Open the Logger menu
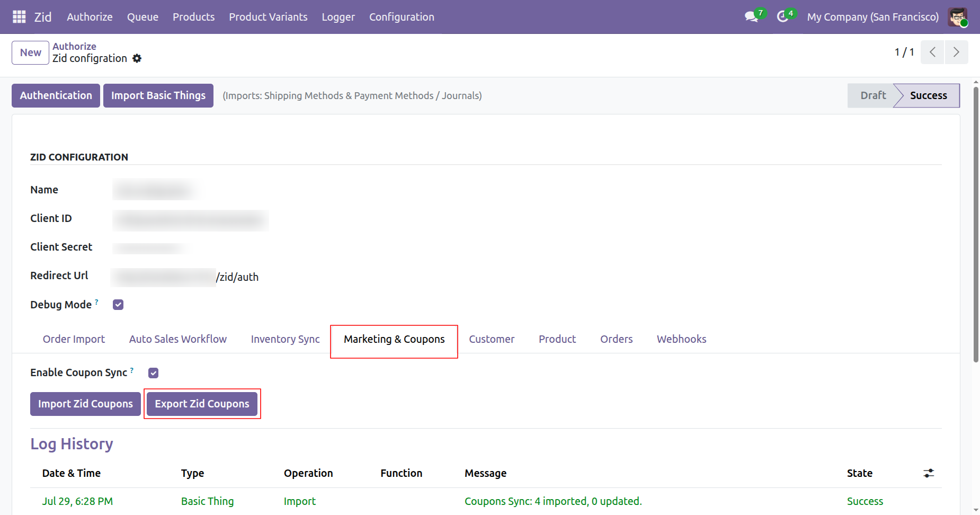The image size is (980, 515). [338, 17]
